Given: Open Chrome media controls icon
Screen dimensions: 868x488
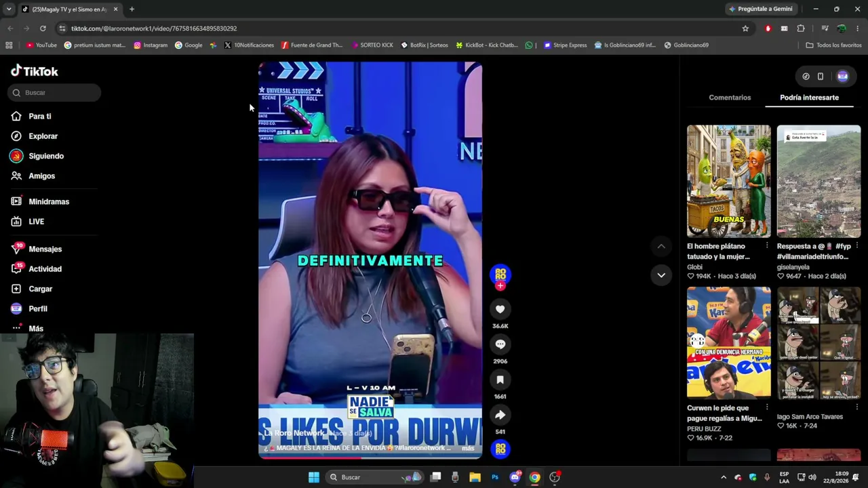Looking at the screenshot, I should [825, 28].
